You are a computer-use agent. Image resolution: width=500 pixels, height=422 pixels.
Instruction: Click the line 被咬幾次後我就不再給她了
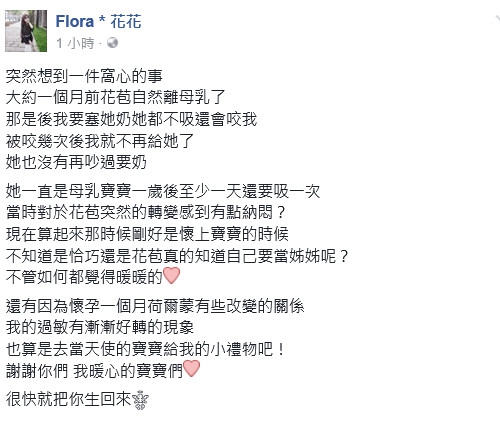(100, 141)
